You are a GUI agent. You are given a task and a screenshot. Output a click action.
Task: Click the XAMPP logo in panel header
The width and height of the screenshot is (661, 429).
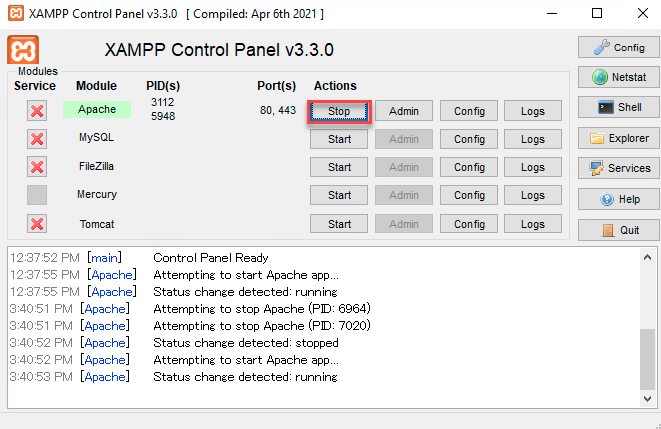[23, 50]
